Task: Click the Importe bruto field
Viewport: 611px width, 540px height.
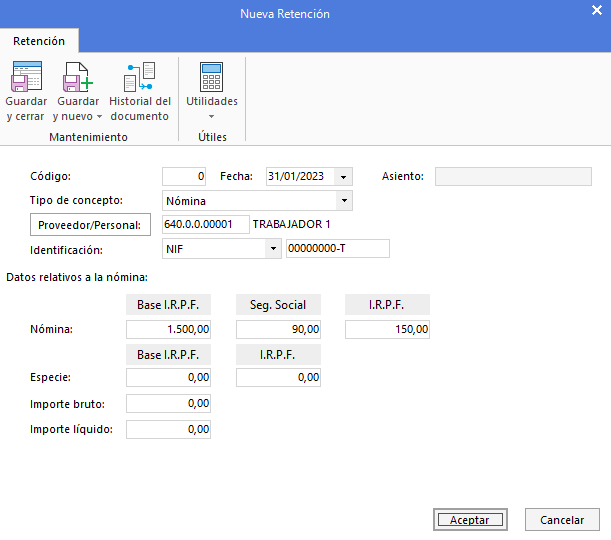Action: click(168, 403)
